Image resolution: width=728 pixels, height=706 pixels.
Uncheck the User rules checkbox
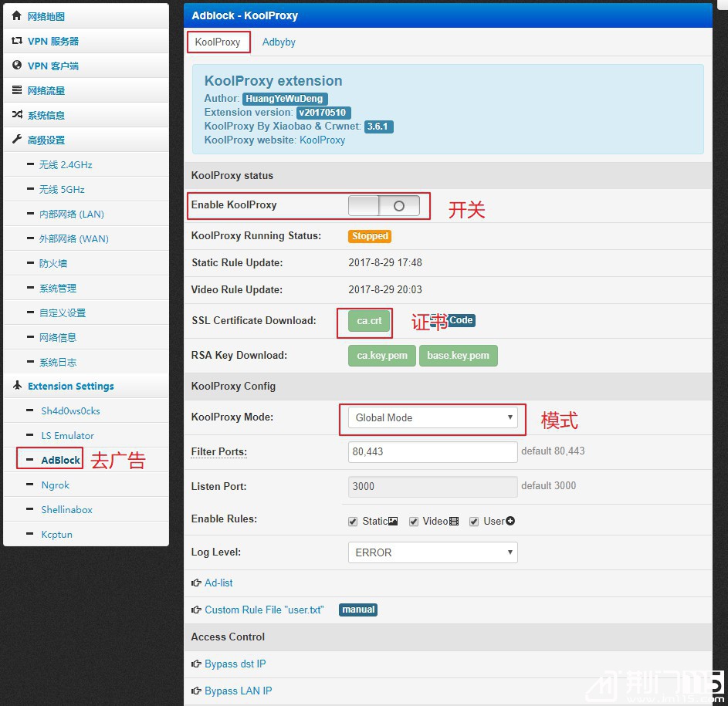474,522
